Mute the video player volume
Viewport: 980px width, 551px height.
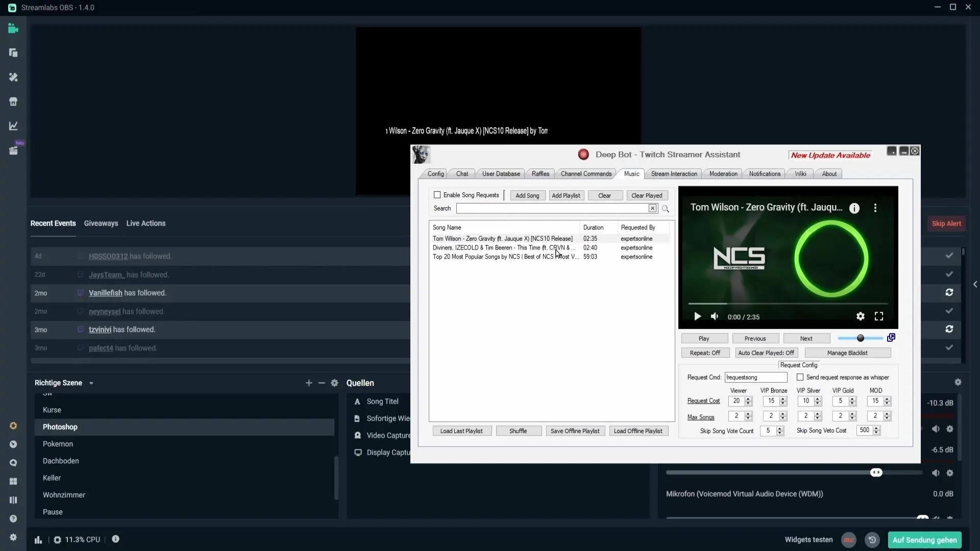(715, 317)
